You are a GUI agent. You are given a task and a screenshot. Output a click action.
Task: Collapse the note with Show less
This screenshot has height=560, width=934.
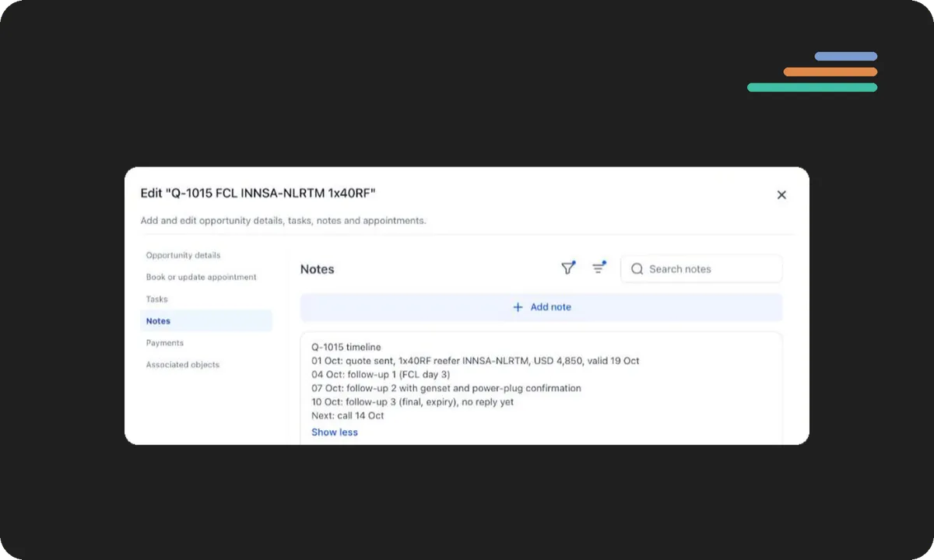pos(335,432)
